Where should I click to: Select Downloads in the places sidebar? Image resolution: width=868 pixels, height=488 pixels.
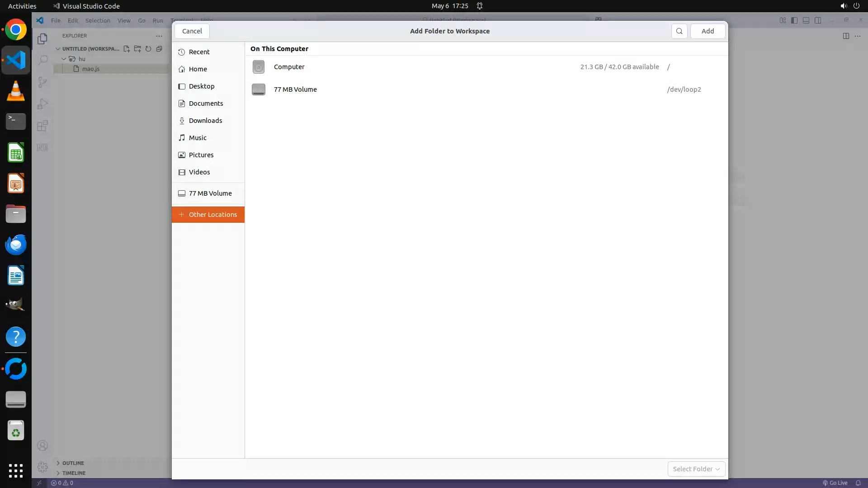coord(205,121)
